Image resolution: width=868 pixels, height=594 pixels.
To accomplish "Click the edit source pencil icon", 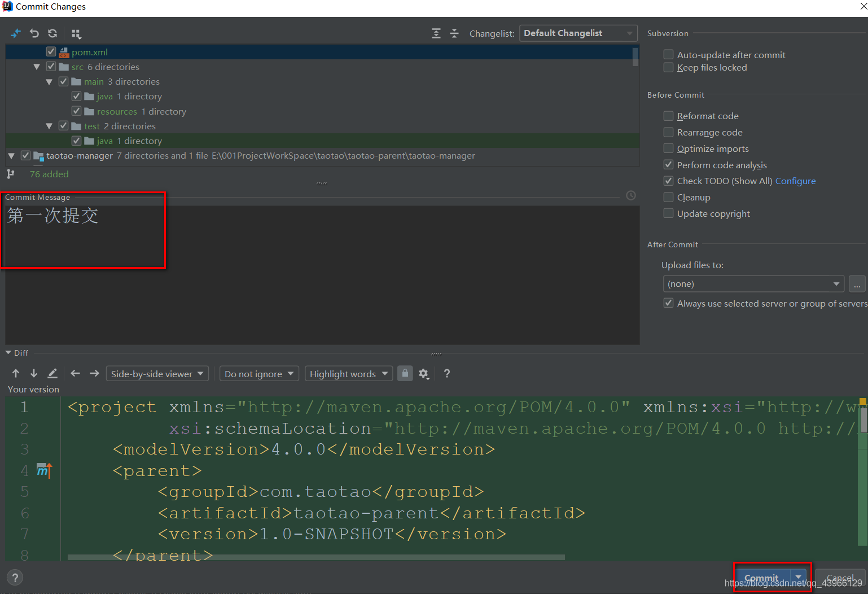I will (52, 373).
